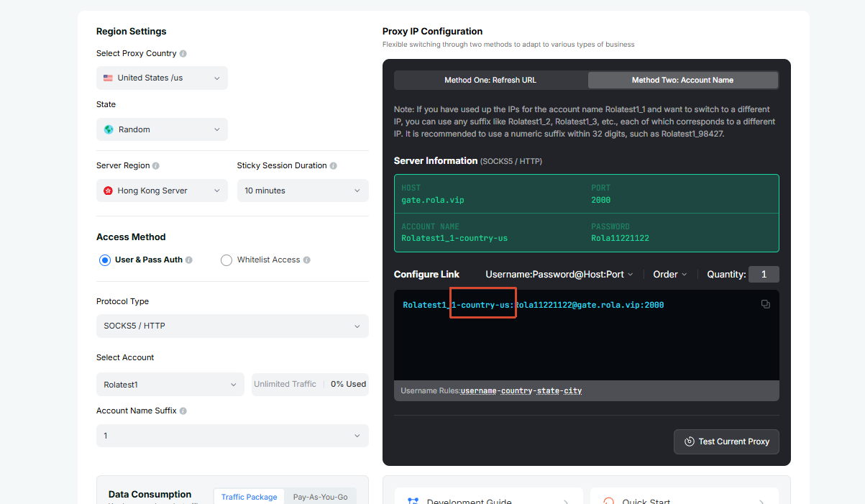Click the info icon next to Sticky Session Duration
Image resolution: width=865 pixels, height=504 pixels.
pyautogui.click(x=333, y=166)
